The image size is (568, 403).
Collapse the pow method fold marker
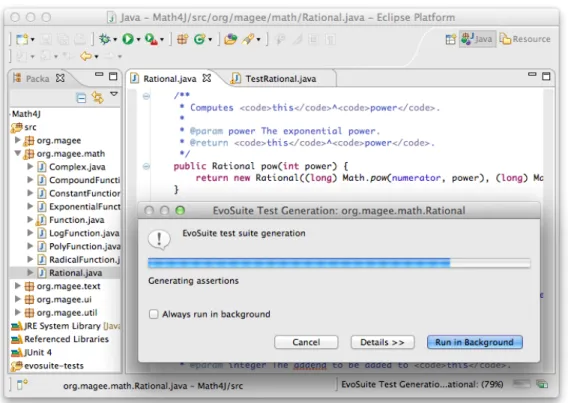click(x=146, y=166)
